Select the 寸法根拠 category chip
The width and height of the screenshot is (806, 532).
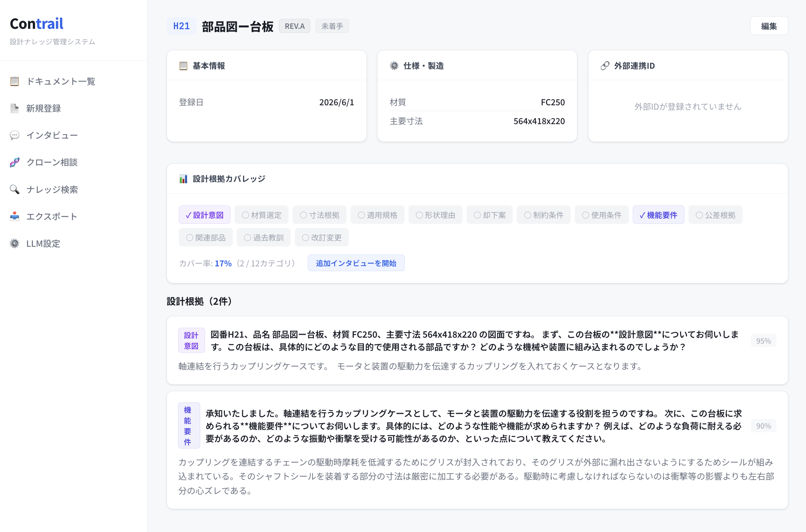pyautogui.click(x=320, y=215)
